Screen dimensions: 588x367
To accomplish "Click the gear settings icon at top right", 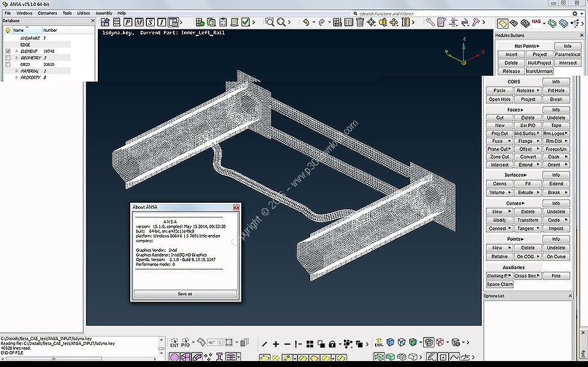I will pyautogui.click(x=575, y=14).
